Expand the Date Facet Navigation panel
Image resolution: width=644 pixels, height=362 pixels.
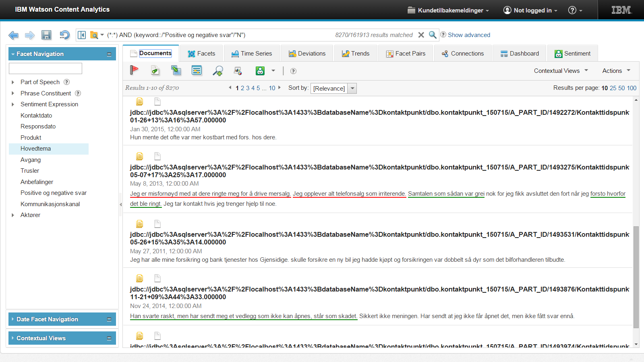[62, 319]
